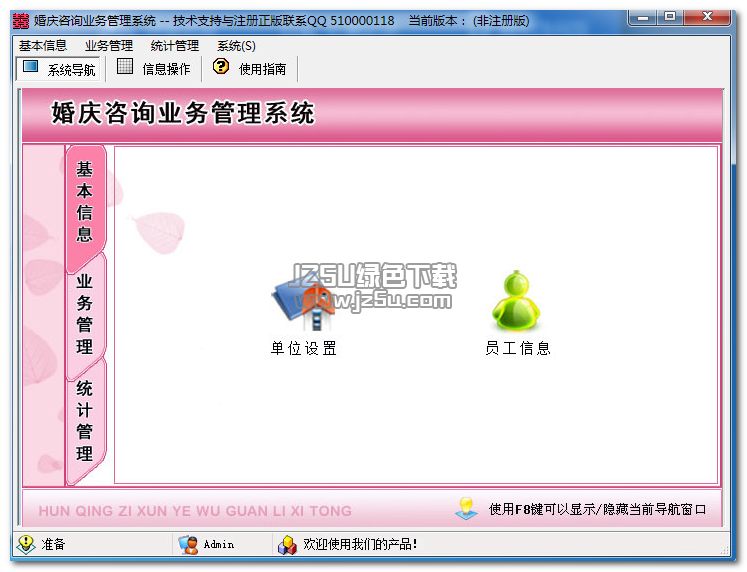Click the 欢迎使用我们的产品! status text
Viewport: 747px width, 572px height.
coord(360,544)
